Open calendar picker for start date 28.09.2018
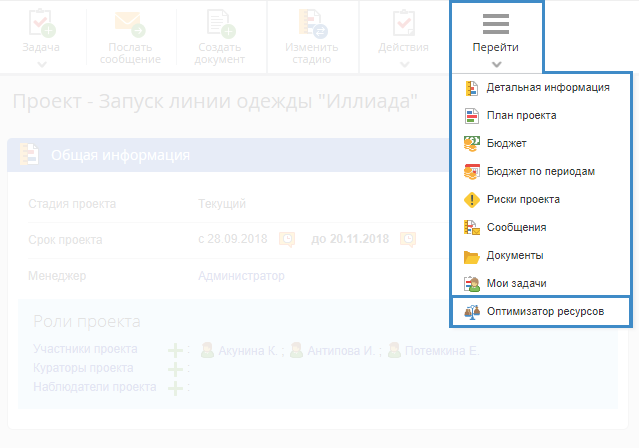This screenshot has width=639, height=448. click(287, 240)
